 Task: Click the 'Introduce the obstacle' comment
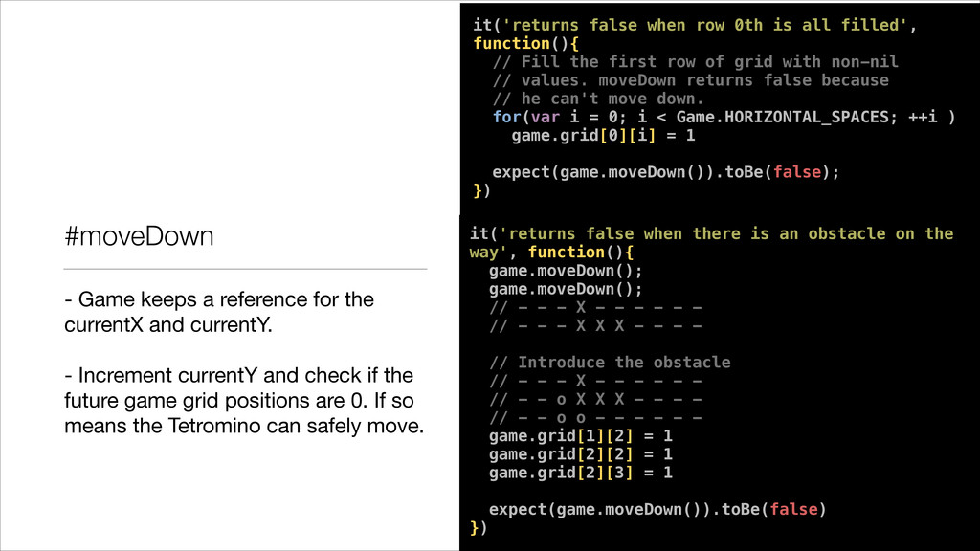[x=610, y=363]
